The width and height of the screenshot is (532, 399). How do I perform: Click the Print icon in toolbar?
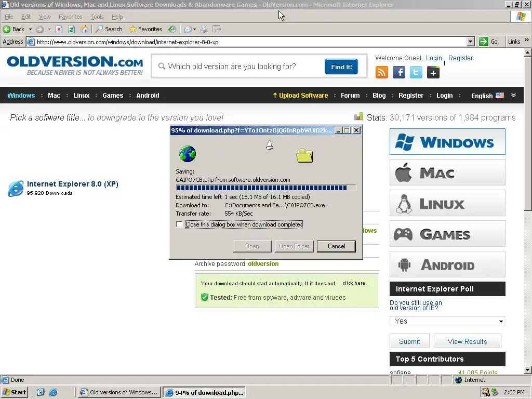(204, 29)
